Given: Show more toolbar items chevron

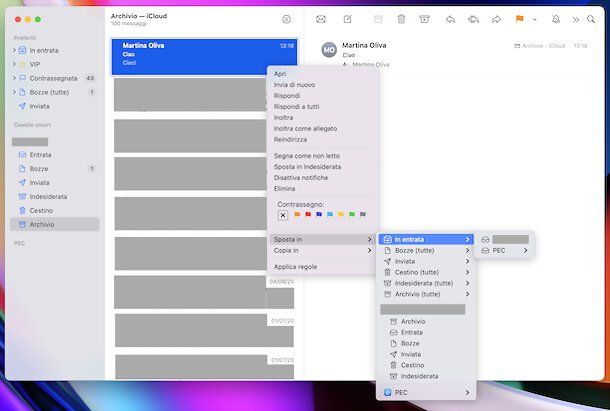Looking at the screenshot, I should click(x=576, y=19).
